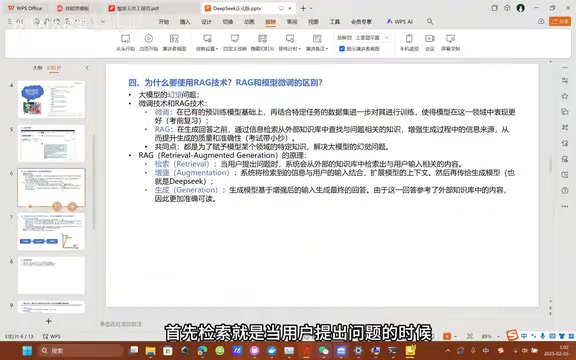Open Microsoft Edge from the taskbar
Screen dimensions: 576x360
202,351
